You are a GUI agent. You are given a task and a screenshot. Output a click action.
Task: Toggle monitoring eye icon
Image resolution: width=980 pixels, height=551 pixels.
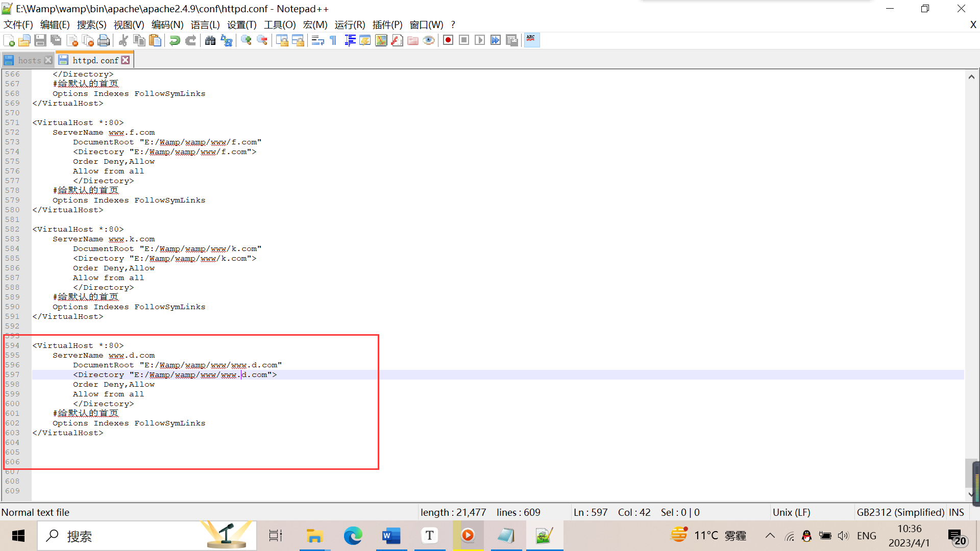429,40
